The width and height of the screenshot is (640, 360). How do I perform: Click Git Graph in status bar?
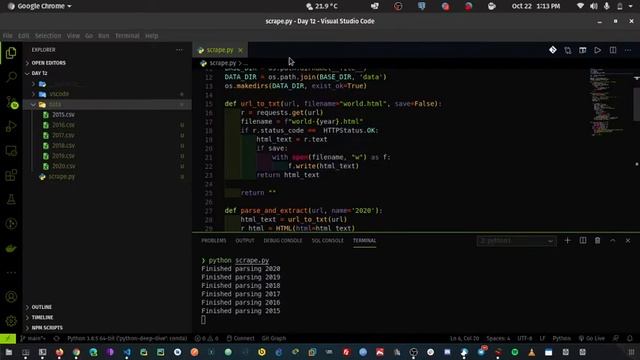click(x=274, y=338)
